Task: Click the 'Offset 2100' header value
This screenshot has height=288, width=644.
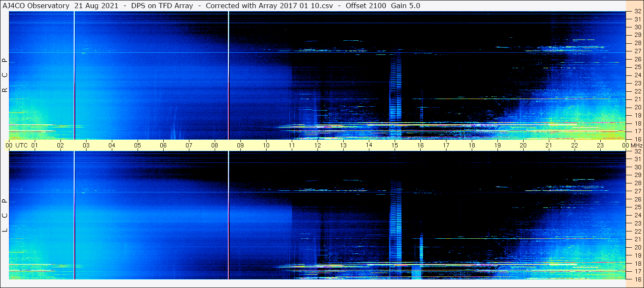Action: click(x=365, y=6)
